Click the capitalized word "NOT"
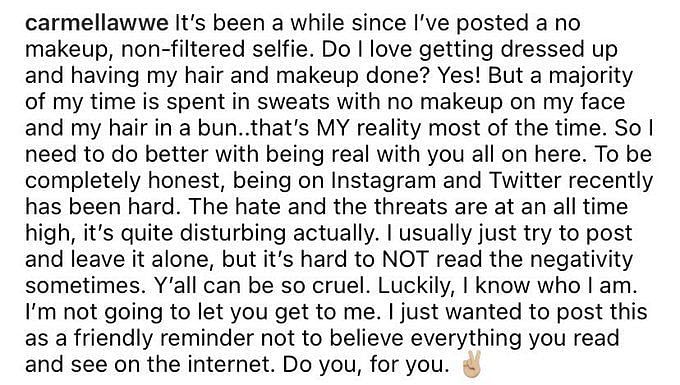Viewport: 680px width, 385px height. (x=407, y=259)
